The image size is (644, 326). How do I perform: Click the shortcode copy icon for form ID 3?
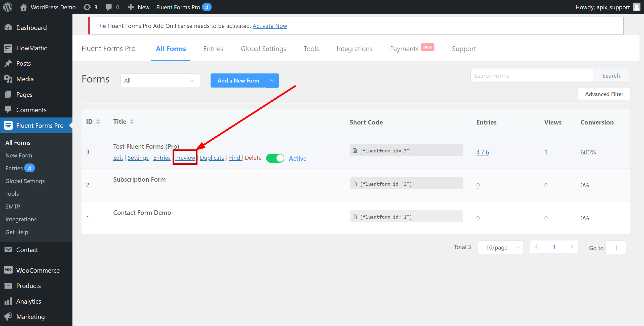click(355, 150)
